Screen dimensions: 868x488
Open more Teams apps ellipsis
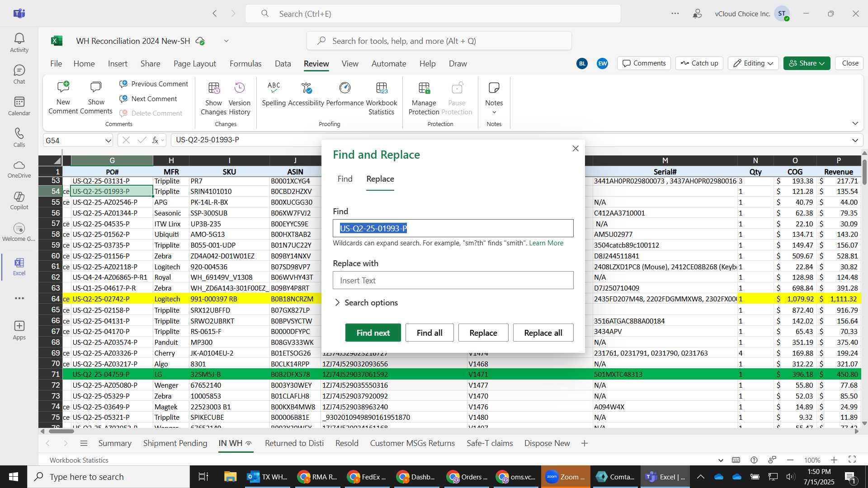pyautogui.click(x=19, y=298)
